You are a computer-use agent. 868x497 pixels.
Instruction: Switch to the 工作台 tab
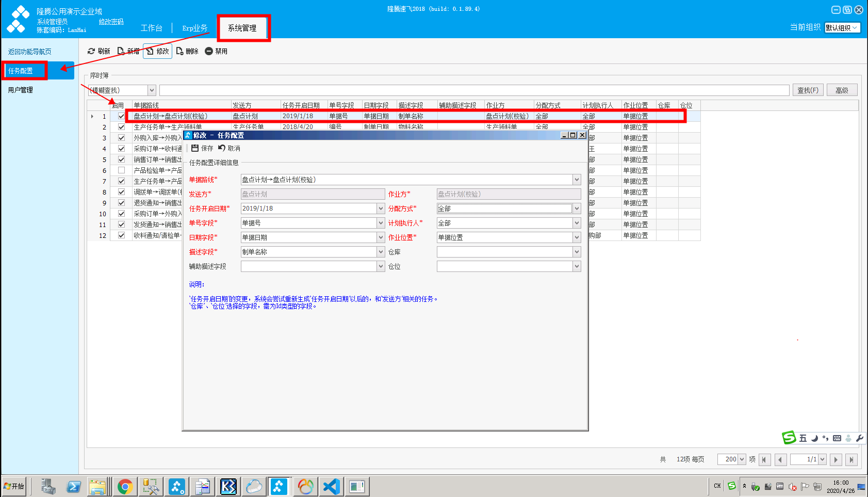(152, 28)
